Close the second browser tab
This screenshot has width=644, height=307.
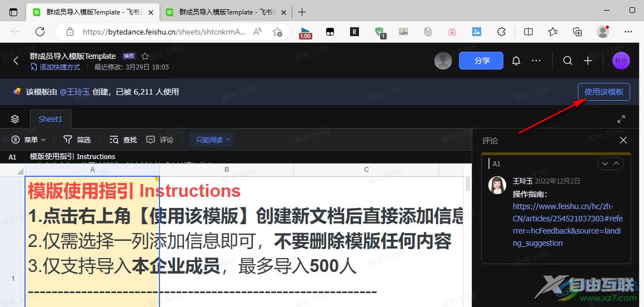tap(284, 12)
